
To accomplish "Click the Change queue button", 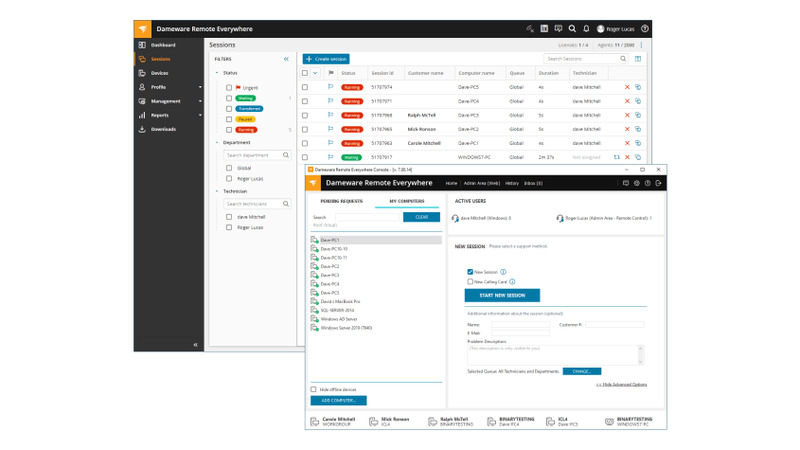I will point(582,371).
